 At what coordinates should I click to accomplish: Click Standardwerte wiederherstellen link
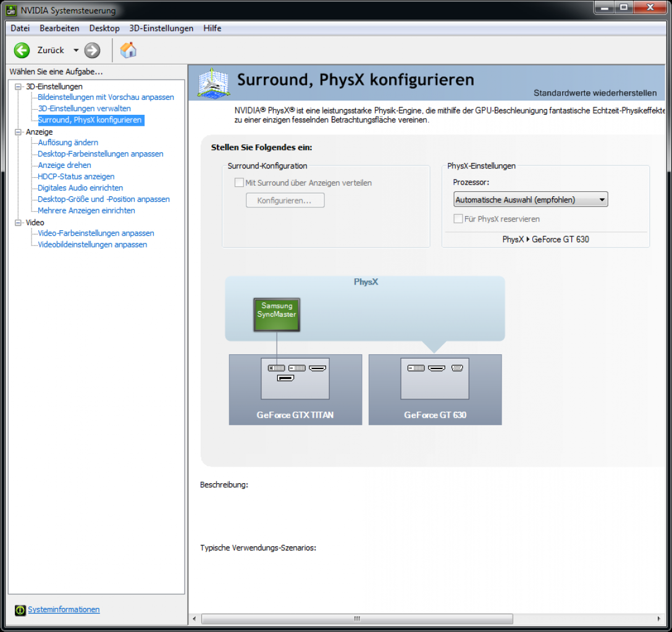pyautogui.click(x=595, y=93)
